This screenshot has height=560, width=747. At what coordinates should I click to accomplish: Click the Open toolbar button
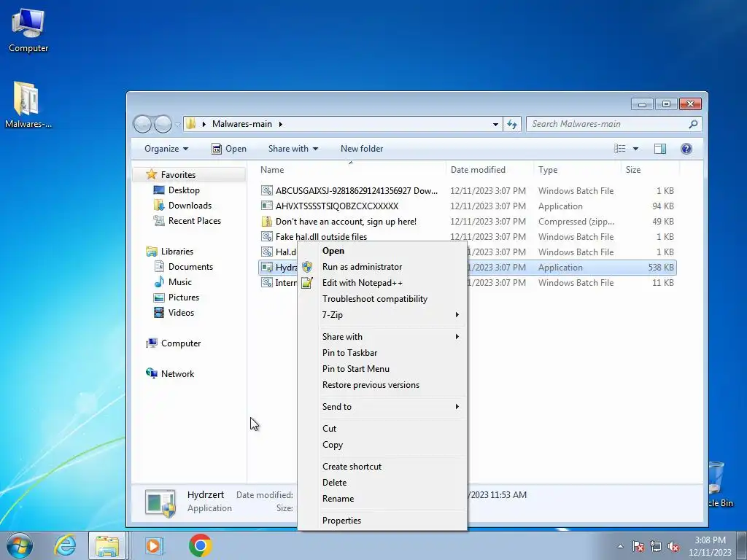point(229,149)
